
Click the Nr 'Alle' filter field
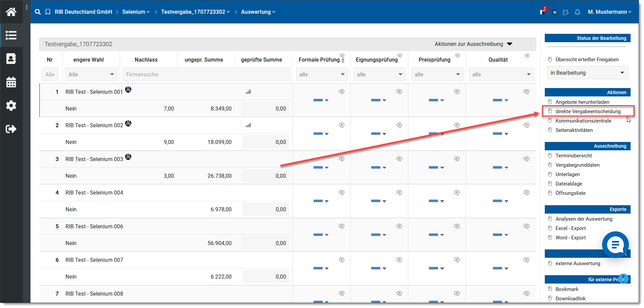[x=50, y=74]
